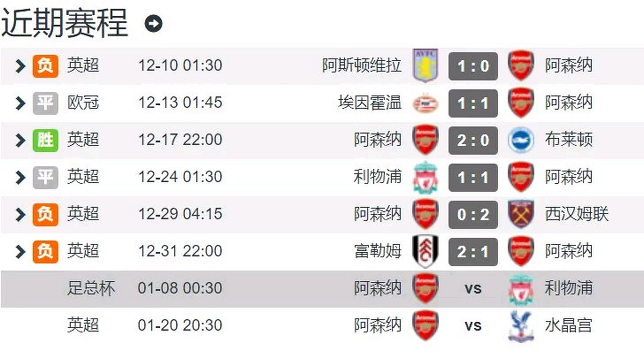The width and height of the screenshot is (644, 351).
Task: Open the 富勒姆 team link
Action: click(378, 251)
